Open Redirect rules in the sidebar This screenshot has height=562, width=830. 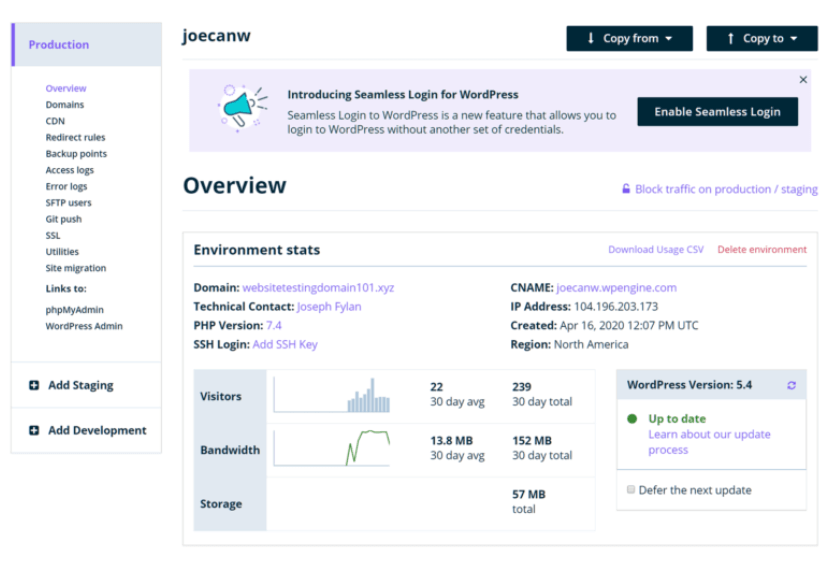[75, 138]
